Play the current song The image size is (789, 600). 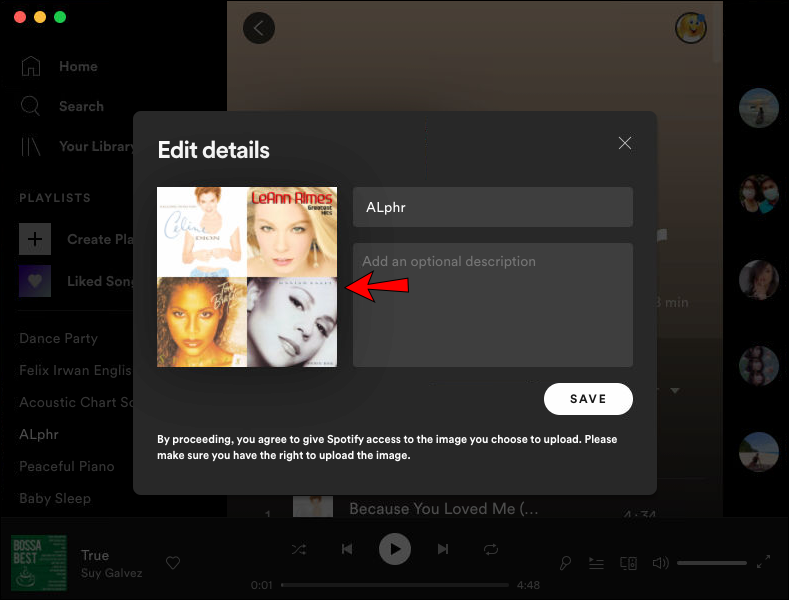pos(394,549)
